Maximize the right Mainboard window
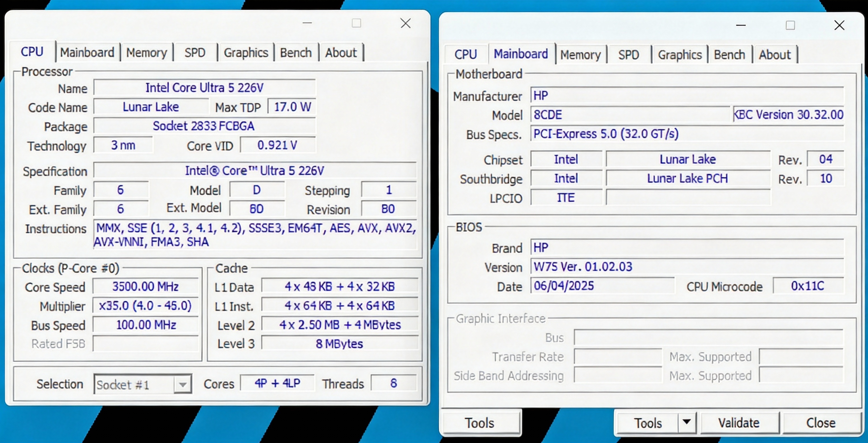 (790, 25)
